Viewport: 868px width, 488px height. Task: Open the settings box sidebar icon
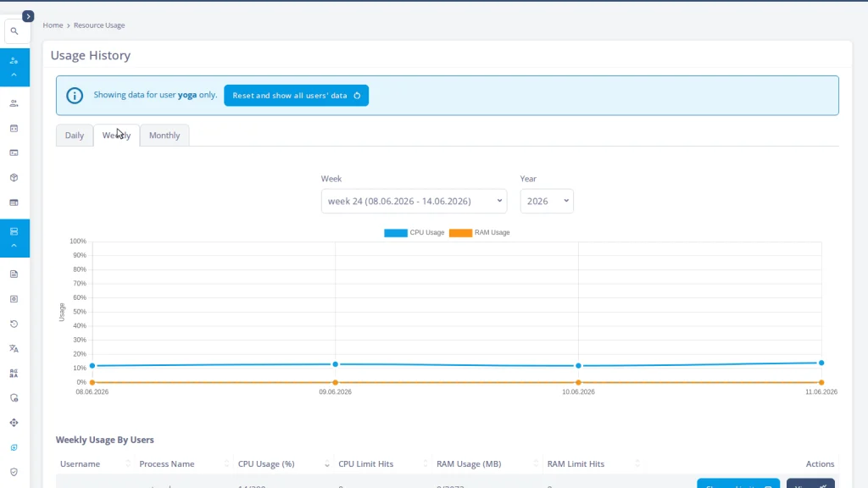(x=14, y=299)
